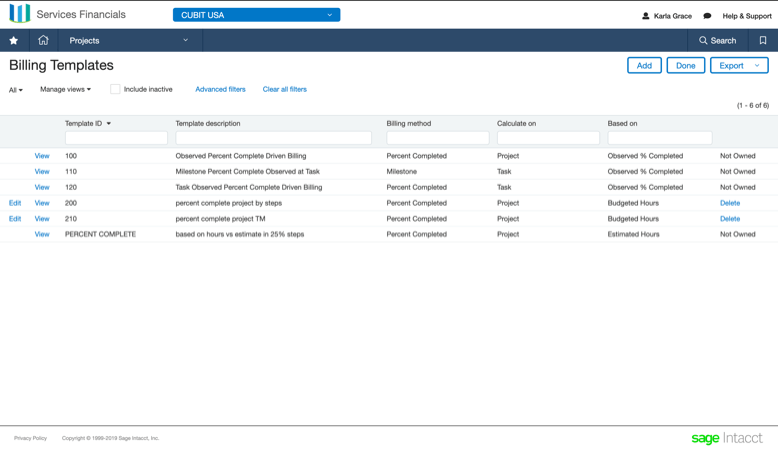Delete template 200
The height and width of the screenshot is (451, 778).
point(730,203)
